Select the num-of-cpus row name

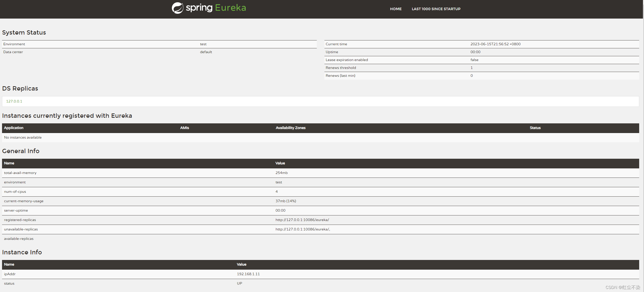[x=15, y=192]
